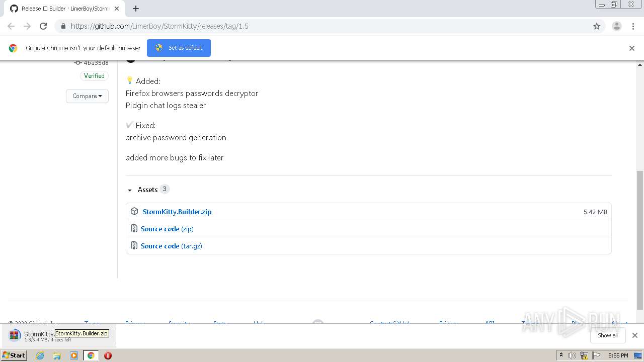
Task: Click the site lock security icon
Action: coord(63,26)
